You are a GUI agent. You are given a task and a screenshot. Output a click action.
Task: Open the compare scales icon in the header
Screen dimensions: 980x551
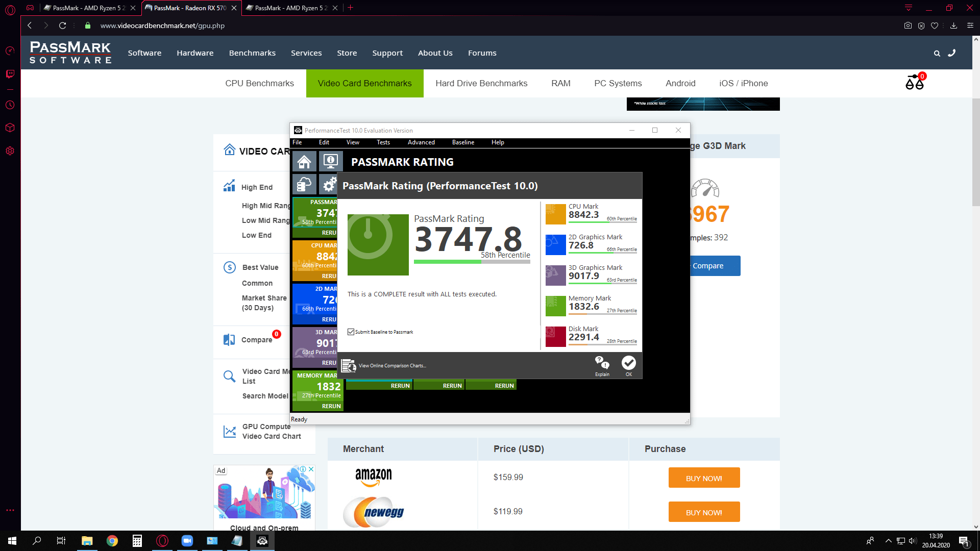coord(914,82)
